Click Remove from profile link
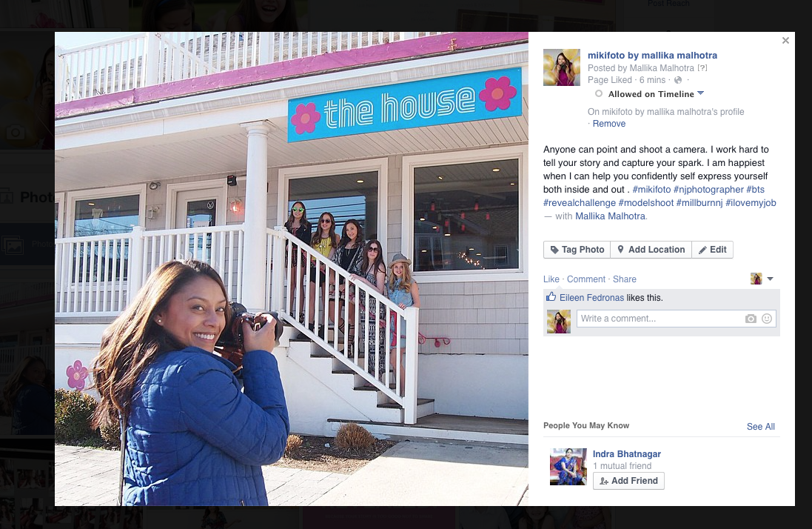The image size is (812, 529). [609, 123]
